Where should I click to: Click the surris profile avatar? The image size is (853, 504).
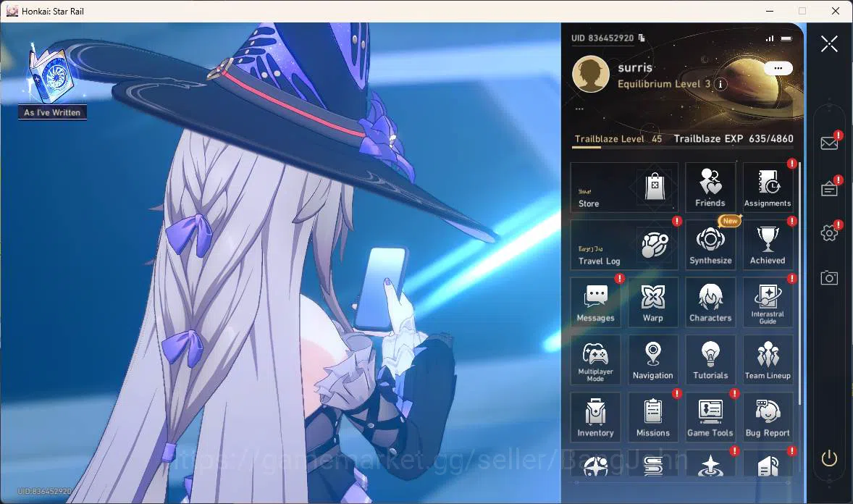coord(591,73)
